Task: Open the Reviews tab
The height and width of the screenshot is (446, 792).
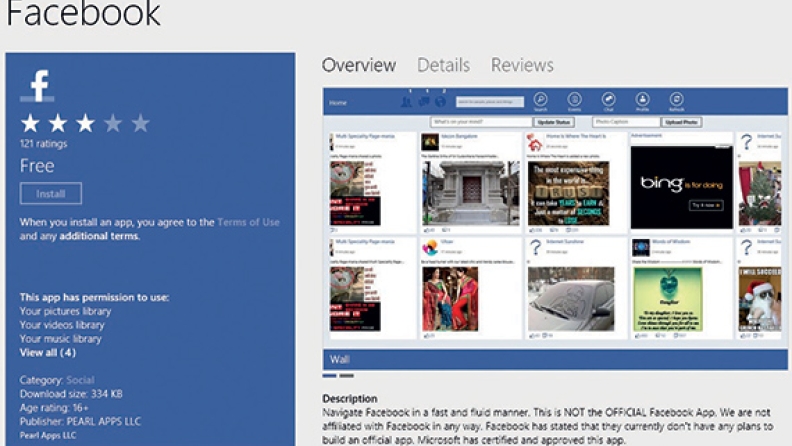Action: click(x=522, y=65)
